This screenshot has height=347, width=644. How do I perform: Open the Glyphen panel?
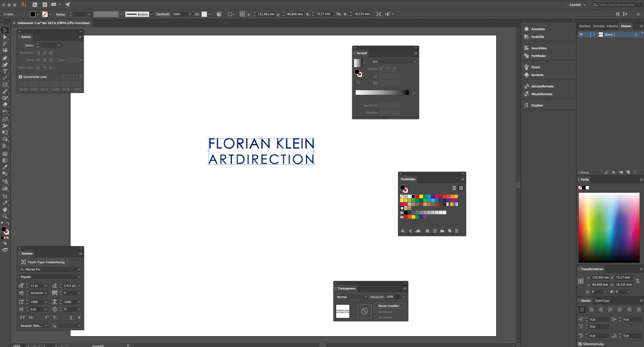coord(537,105)
